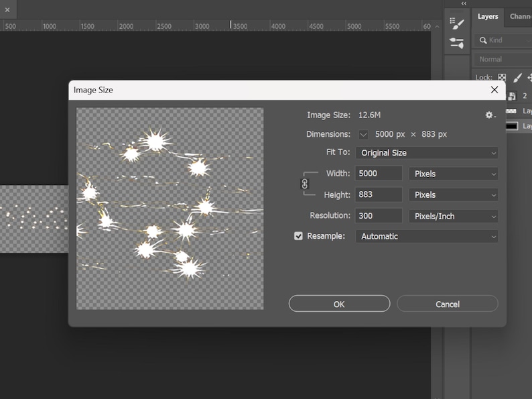This screenshot has height=399, width=532.
Task: Click the Cancel button
Action: 448,304
